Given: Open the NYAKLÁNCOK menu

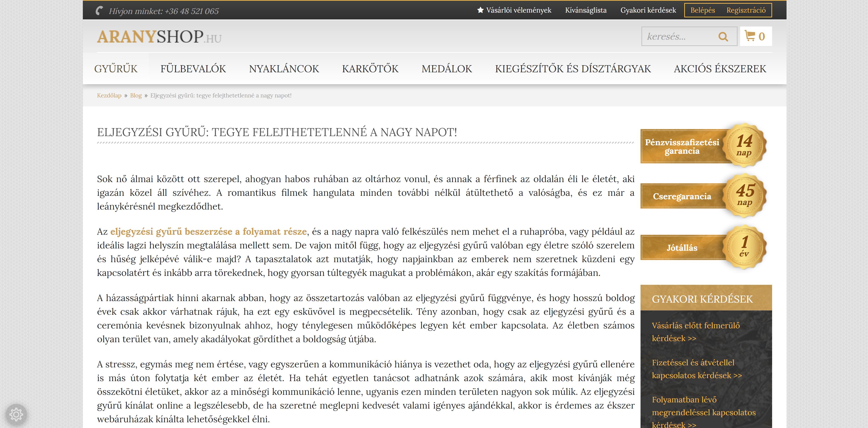Looking at the screenshot, I should tap(284, 69).
